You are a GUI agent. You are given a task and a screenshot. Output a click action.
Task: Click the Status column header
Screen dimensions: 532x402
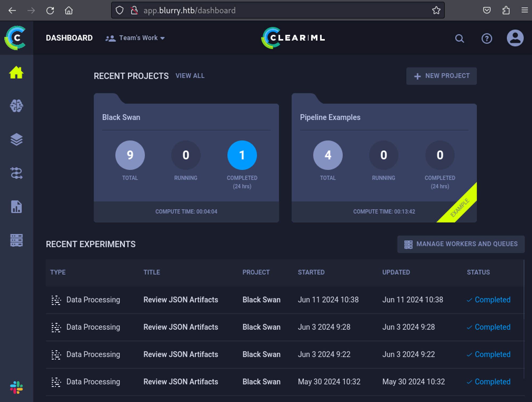pos(478,272)
